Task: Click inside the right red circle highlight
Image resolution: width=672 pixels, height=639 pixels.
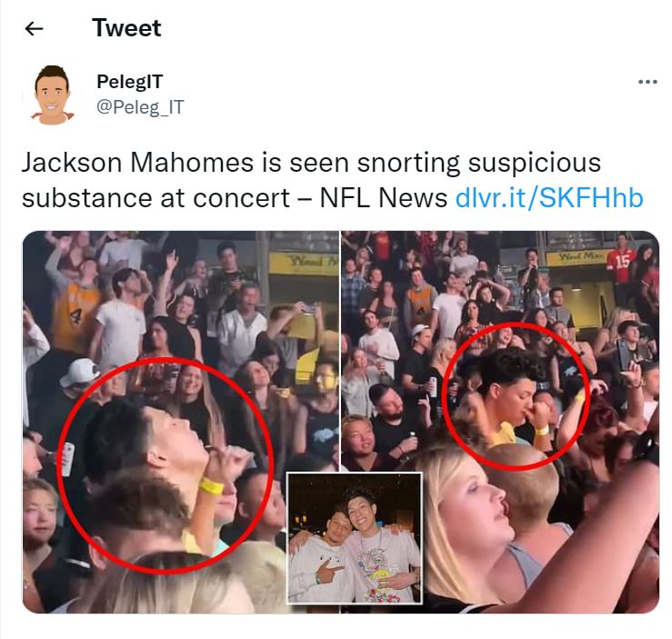Action: coord(516,394)
